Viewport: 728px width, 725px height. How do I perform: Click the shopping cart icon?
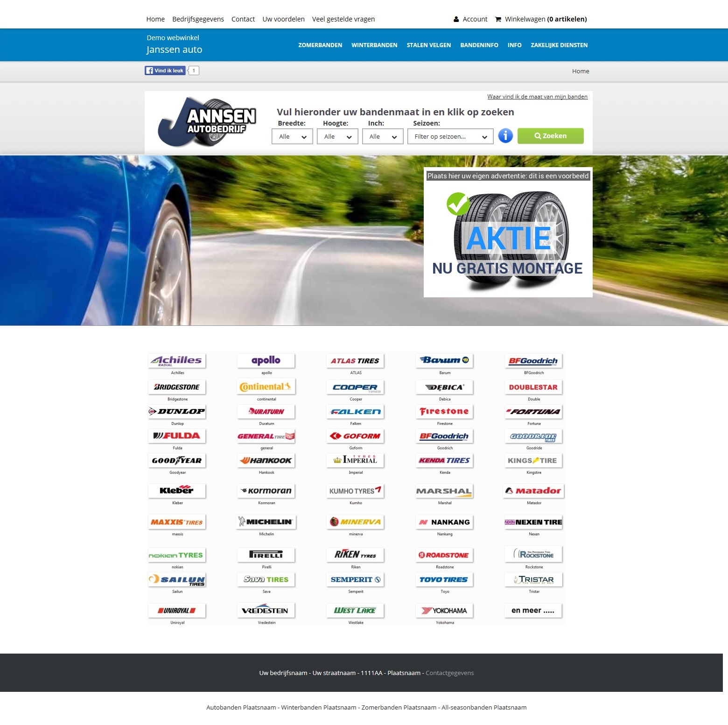[498, 19]
